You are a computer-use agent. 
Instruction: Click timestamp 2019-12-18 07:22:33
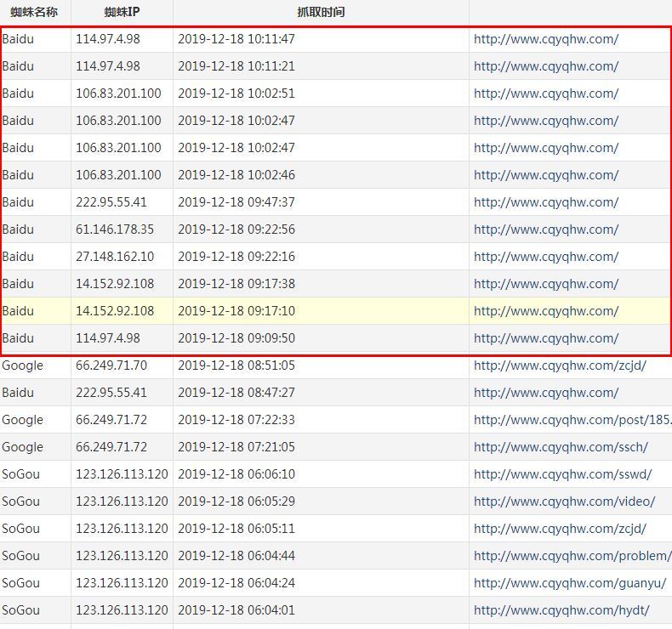tap(236, 420)
